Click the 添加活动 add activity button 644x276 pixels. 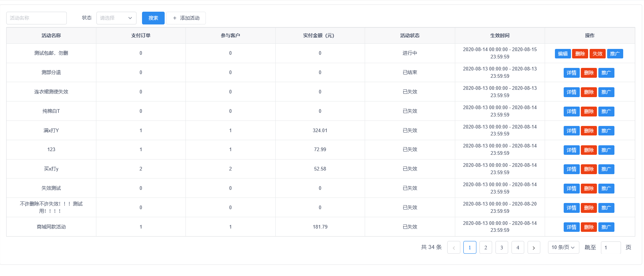(x=186, y=18)
